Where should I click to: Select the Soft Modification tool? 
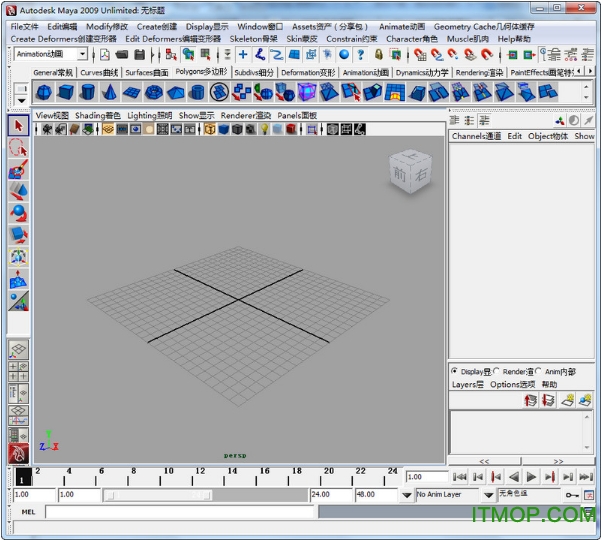point(18,279)
